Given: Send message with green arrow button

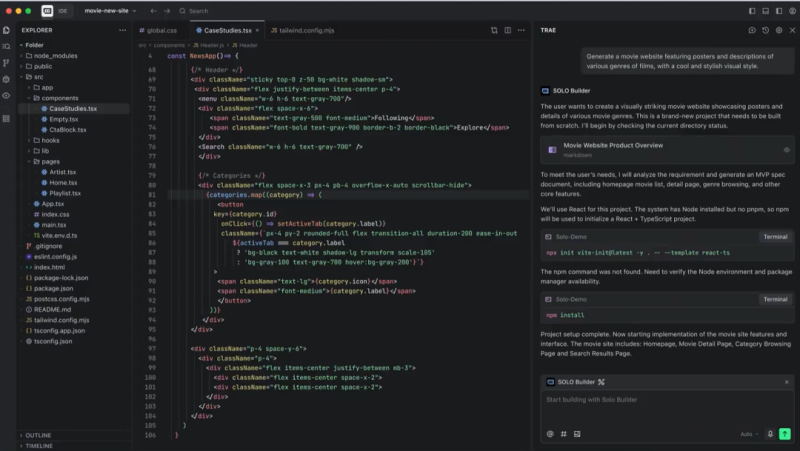Looking at the screenshot, I should 785,434.
